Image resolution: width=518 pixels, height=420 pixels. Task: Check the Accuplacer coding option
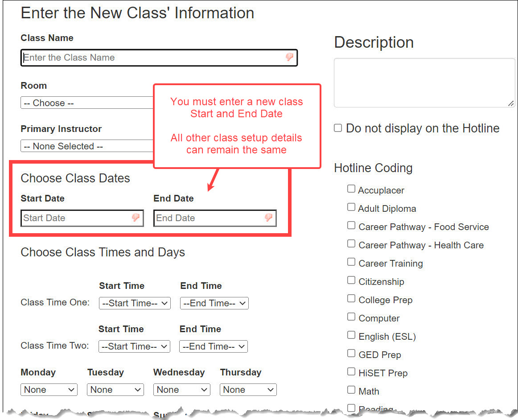tap(351, 189)
